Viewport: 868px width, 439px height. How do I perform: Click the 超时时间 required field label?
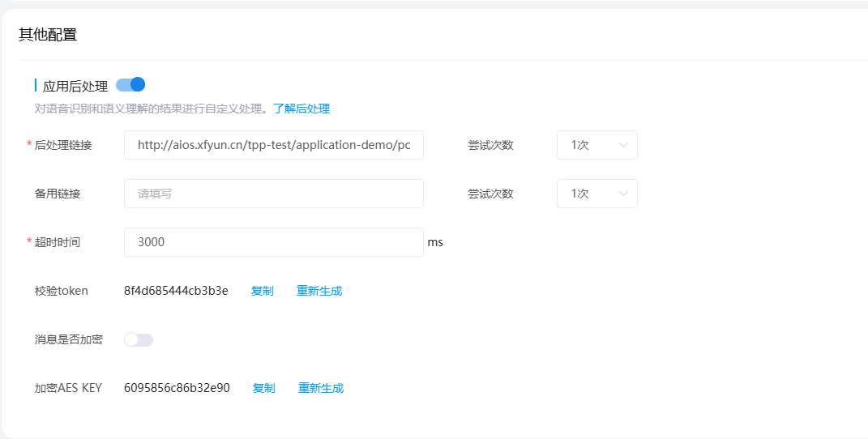point(58,242)
